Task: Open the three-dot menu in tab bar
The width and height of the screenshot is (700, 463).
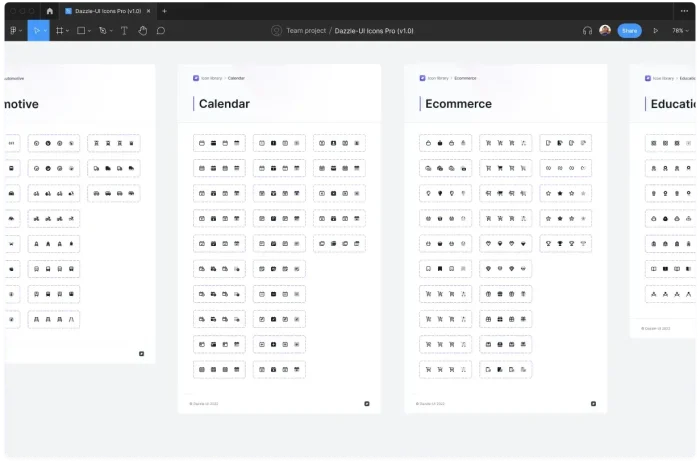Action: (684, 11)
